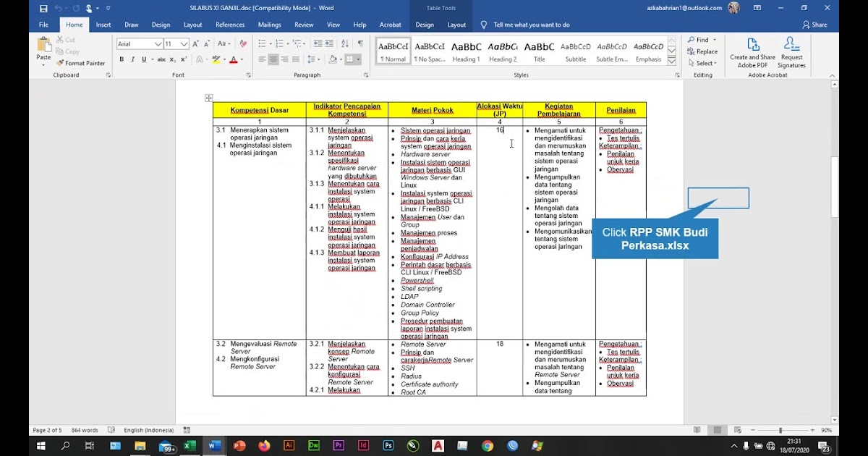The image size is (868, 456).
Task: Open the Arial font name dropdown
Action: coord(158,44)
